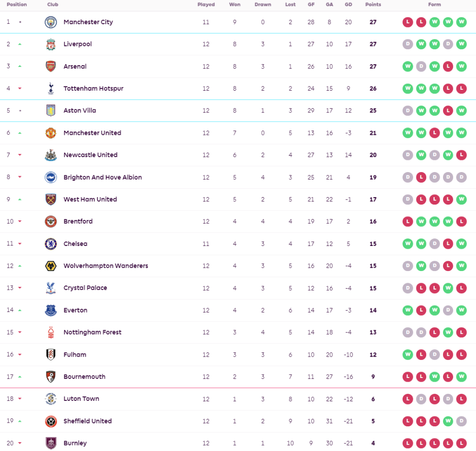The width and height of the screenshot is (476, 451).
Task: Click the Liverpool club crest
Action: coord(51,44)
